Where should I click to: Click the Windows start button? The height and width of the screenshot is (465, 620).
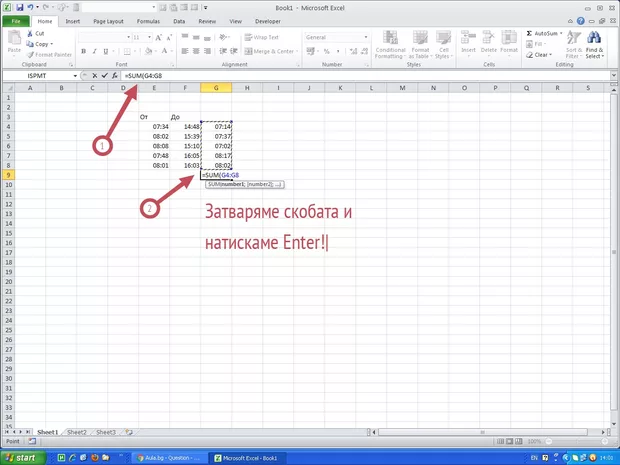coord(22,457)
